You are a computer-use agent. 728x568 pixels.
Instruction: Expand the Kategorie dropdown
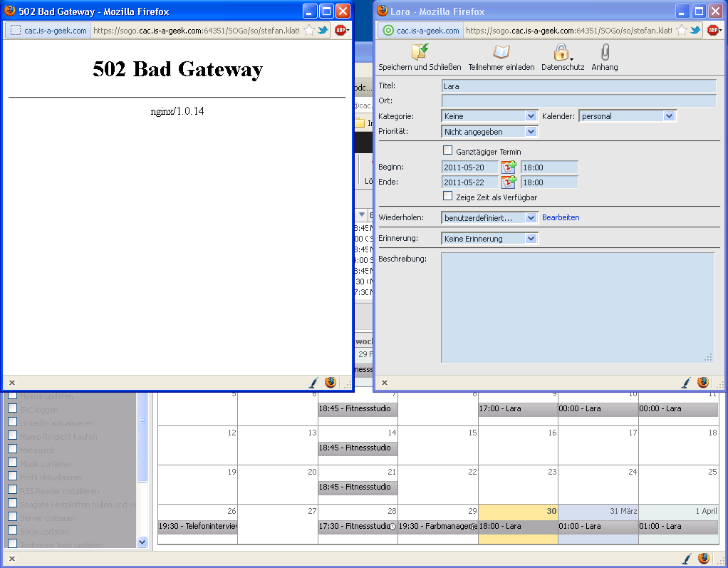point(531,116)
